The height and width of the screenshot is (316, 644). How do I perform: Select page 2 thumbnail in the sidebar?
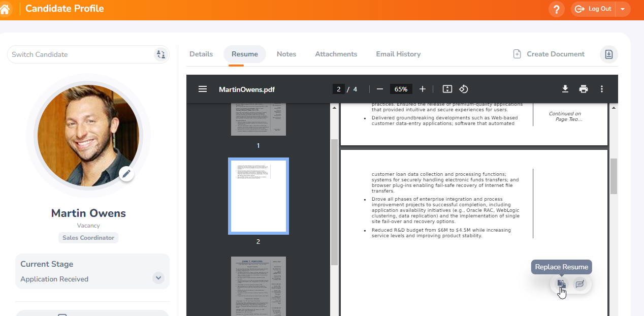point(258,196)
